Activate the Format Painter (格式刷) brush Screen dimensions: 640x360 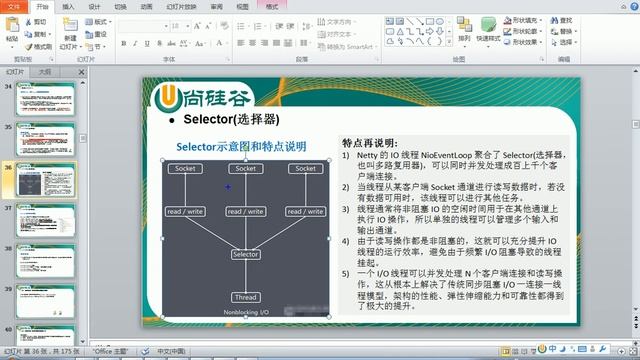tap(38, 47)
